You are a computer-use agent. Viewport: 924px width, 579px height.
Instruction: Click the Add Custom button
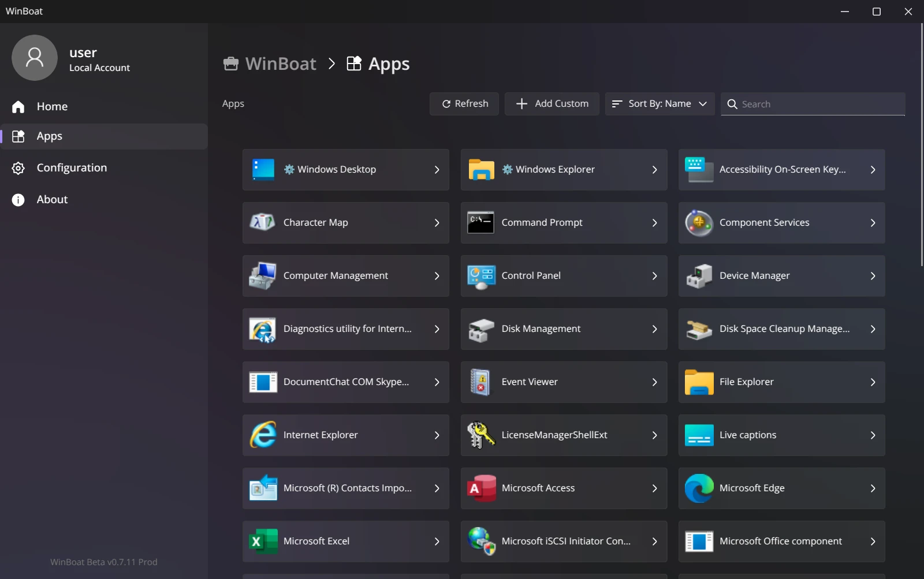(552, 104)
